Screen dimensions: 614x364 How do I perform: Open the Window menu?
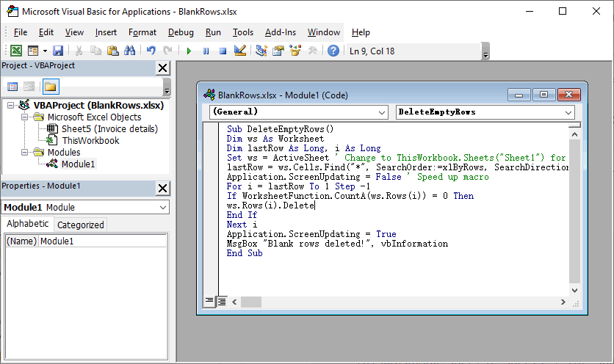[x=324, y=32]
